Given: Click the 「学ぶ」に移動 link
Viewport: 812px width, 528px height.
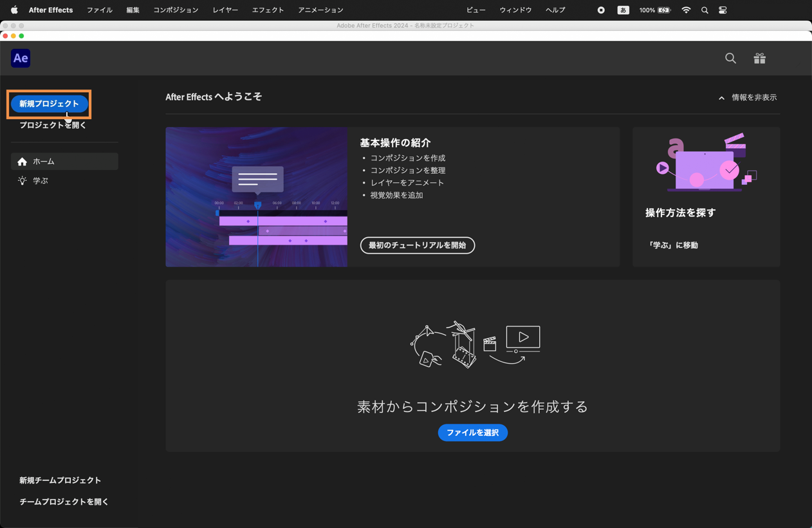Looking at the screenshot, I should point(672,245).
